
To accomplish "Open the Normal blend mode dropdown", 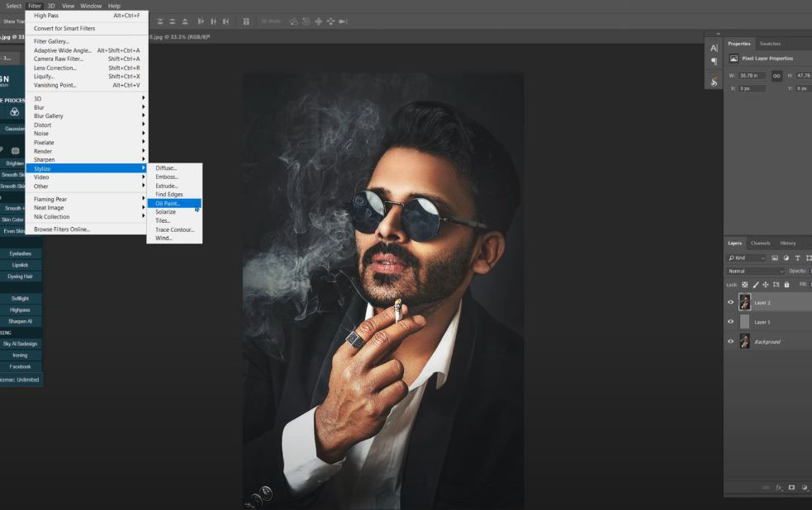I will point(756,272).
